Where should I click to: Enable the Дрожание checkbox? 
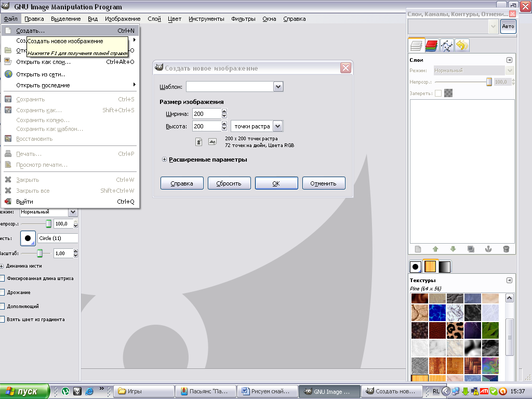2,292
